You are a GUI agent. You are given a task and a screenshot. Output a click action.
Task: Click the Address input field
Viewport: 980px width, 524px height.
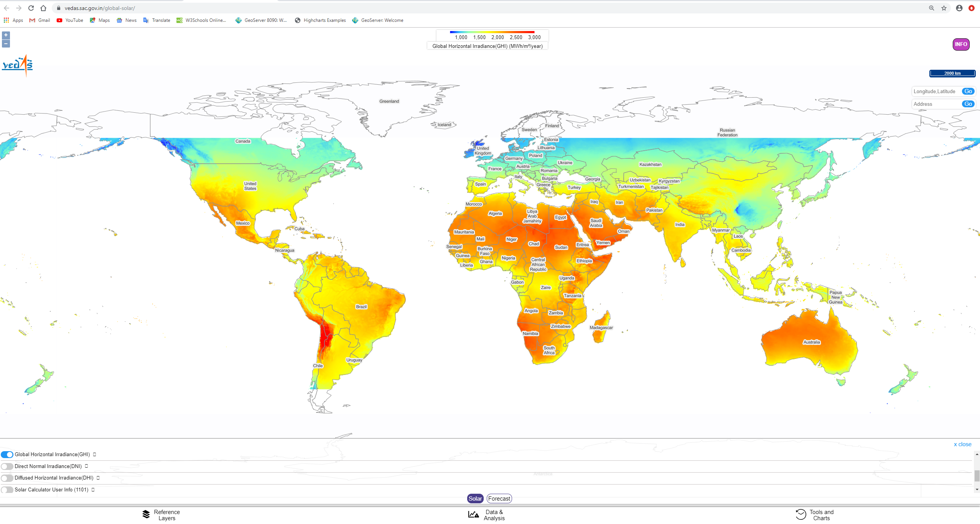click(x=937, y=104)
